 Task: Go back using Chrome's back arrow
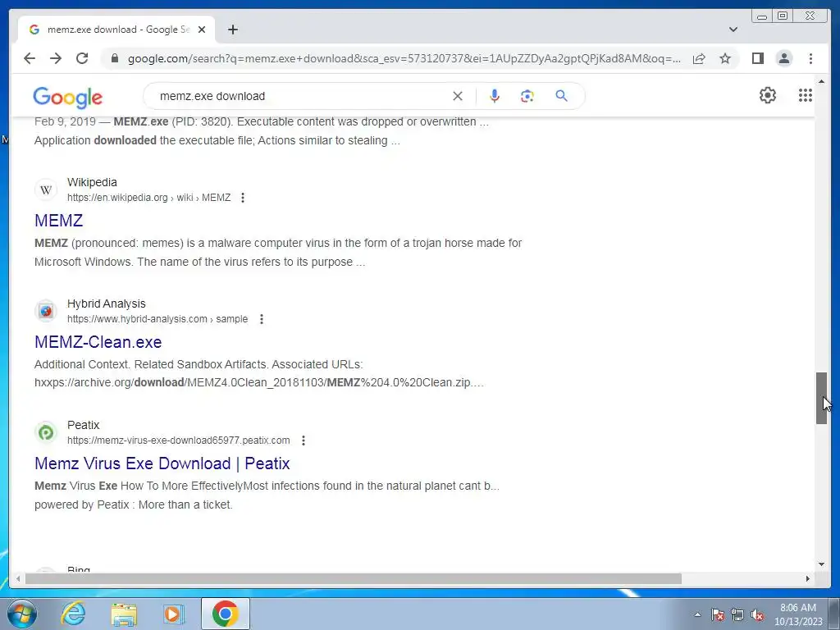30,58
